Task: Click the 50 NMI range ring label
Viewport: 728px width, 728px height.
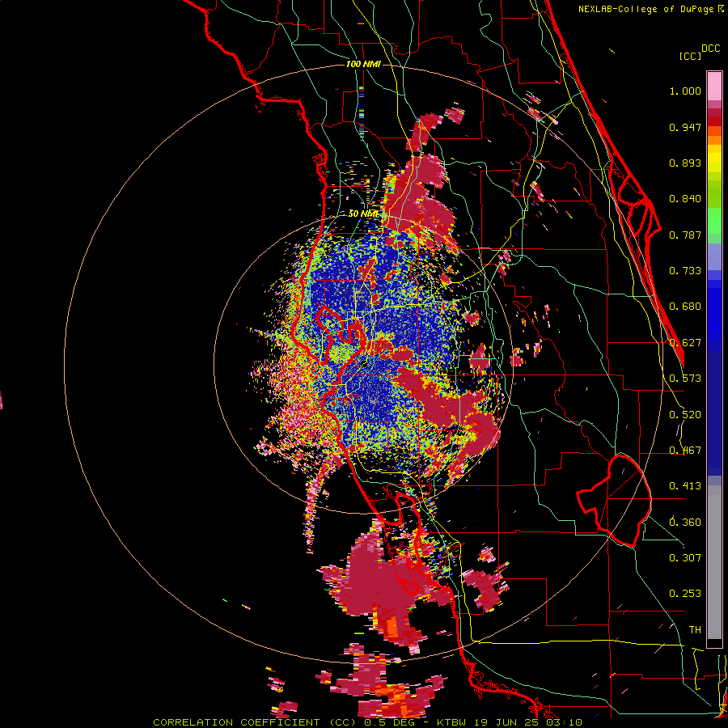Action: 364,214
